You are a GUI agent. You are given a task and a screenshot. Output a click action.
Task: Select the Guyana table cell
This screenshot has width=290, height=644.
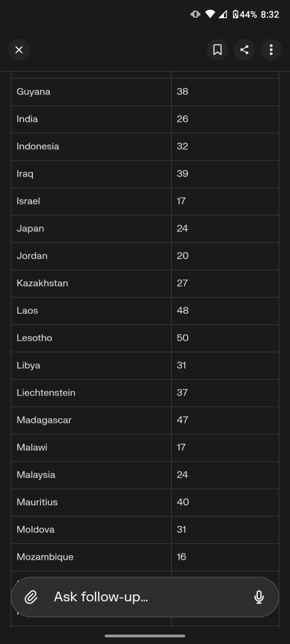(91, 92)
